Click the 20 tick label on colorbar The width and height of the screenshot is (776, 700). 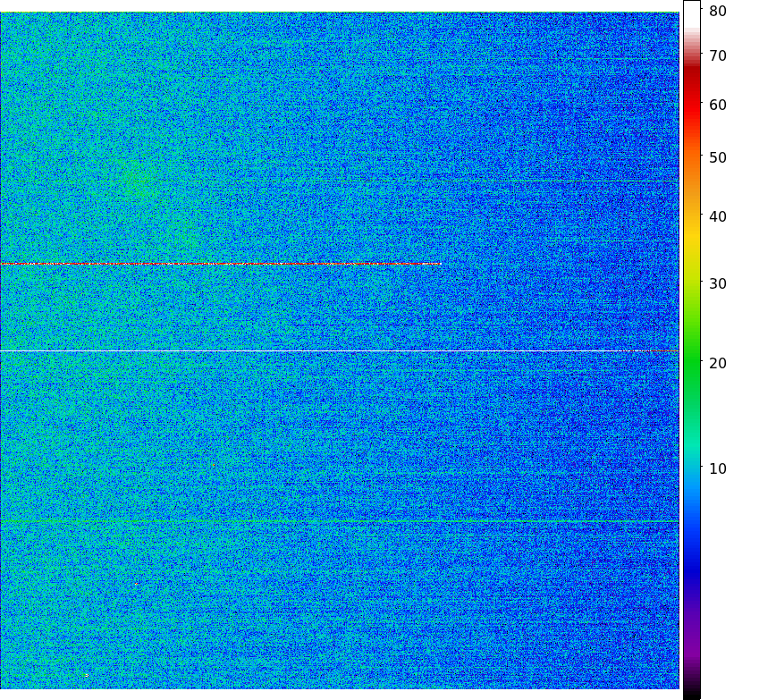718,362
